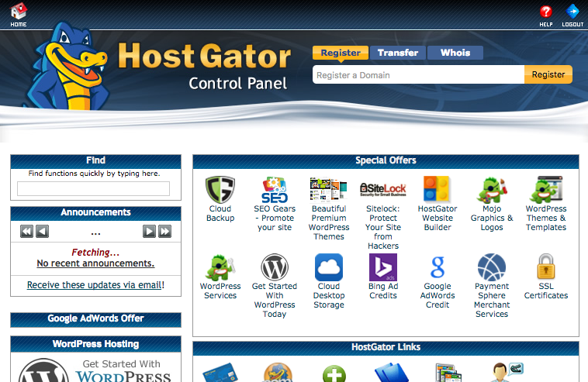
Task: Open WordPress Services monster icon
Action: click(x=220, y=267)
